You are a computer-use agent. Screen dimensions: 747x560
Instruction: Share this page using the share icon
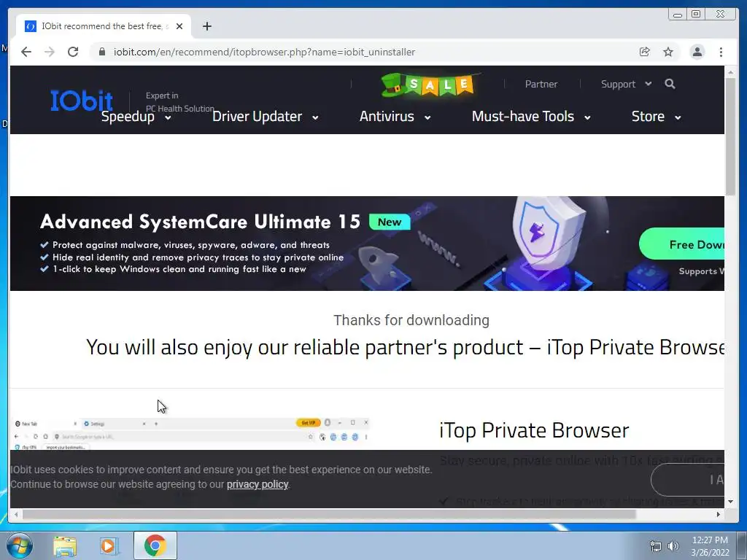[645, 52]
